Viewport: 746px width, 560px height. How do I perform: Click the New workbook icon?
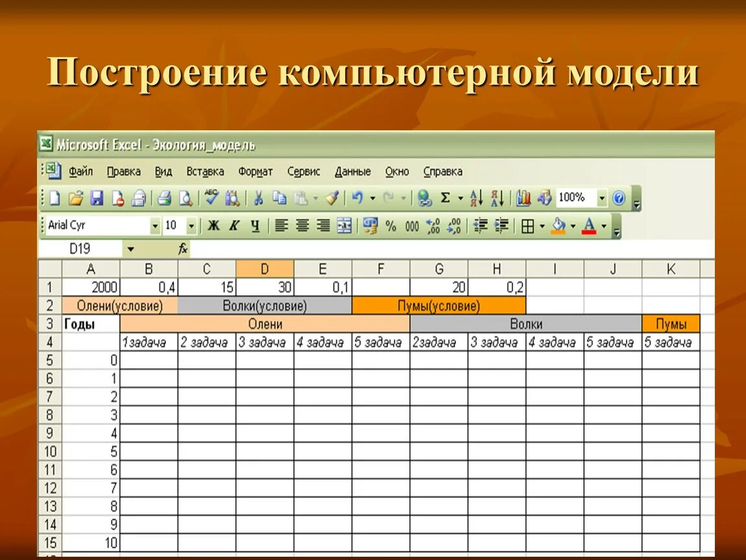[x=54, y=198]
